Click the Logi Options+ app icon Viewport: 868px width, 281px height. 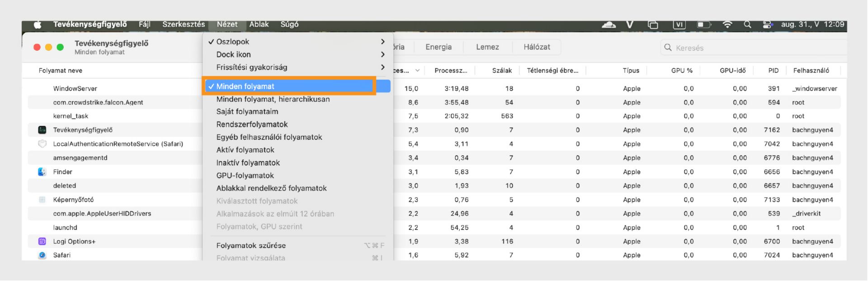click(42, 241)
